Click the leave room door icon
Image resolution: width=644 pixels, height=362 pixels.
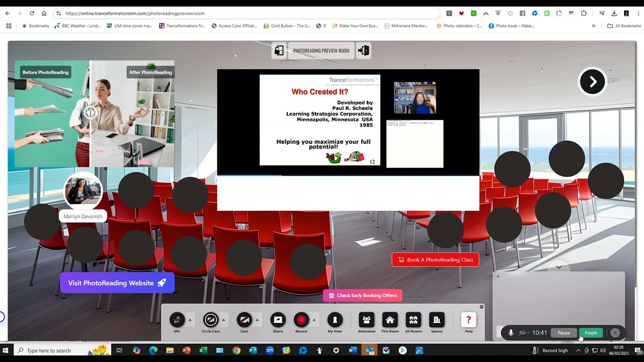364,50
